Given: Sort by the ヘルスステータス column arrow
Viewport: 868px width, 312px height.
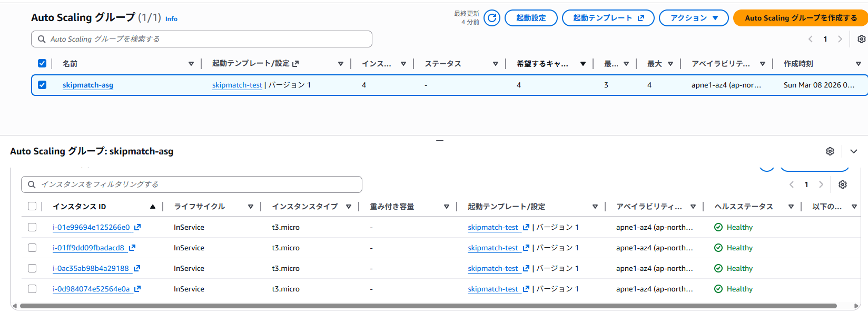Looking at the screenshot, I should click(791, 207).
